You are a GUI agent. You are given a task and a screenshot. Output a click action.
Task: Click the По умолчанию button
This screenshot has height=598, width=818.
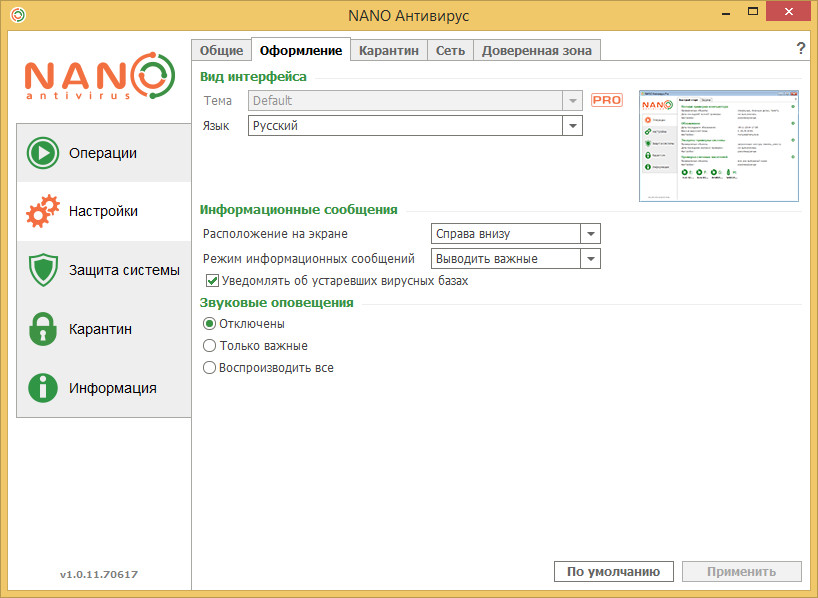[x=614, y=571]
